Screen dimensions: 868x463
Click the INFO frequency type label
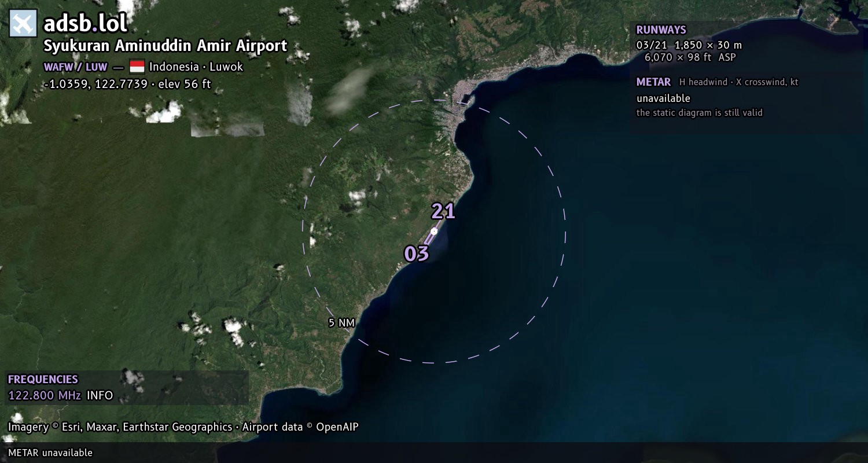(100, 396)
